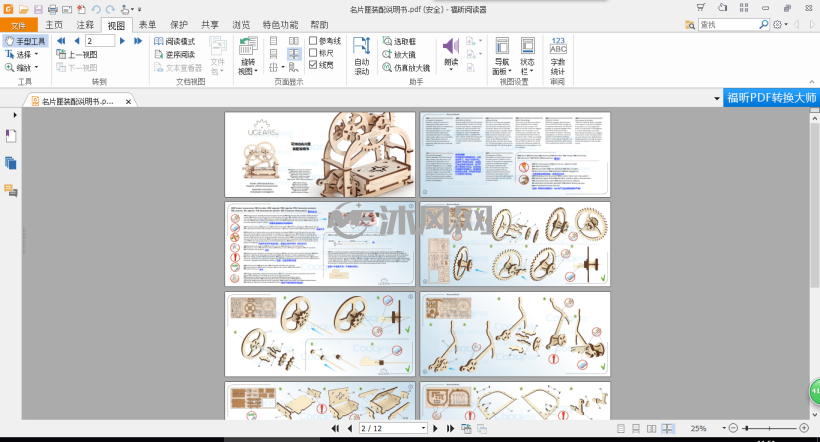Viewport: 820px width, 442px height.
Task: Select the Hand tool (手型工具)
Action: 25,41
